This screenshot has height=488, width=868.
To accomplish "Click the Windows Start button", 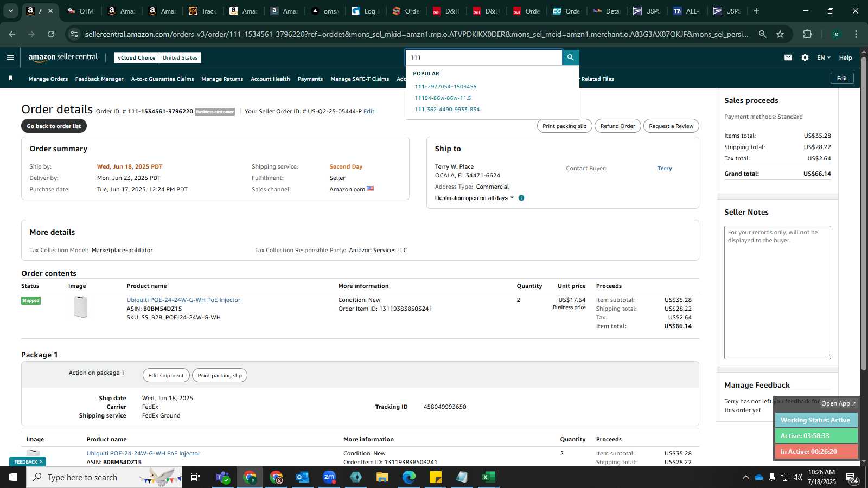I will pos(13,477).
